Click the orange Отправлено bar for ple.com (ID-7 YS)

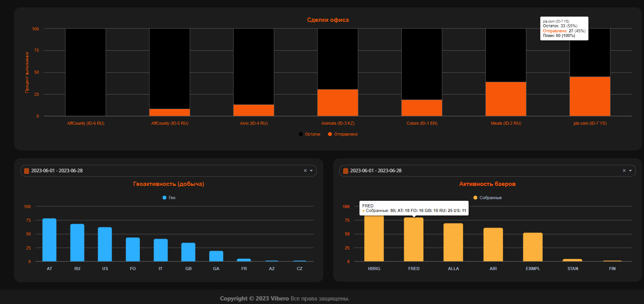590,96
